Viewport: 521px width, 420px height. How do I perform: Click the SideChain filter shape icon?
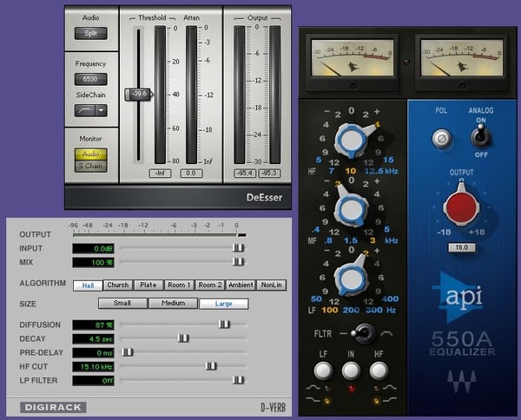(85, 110)
